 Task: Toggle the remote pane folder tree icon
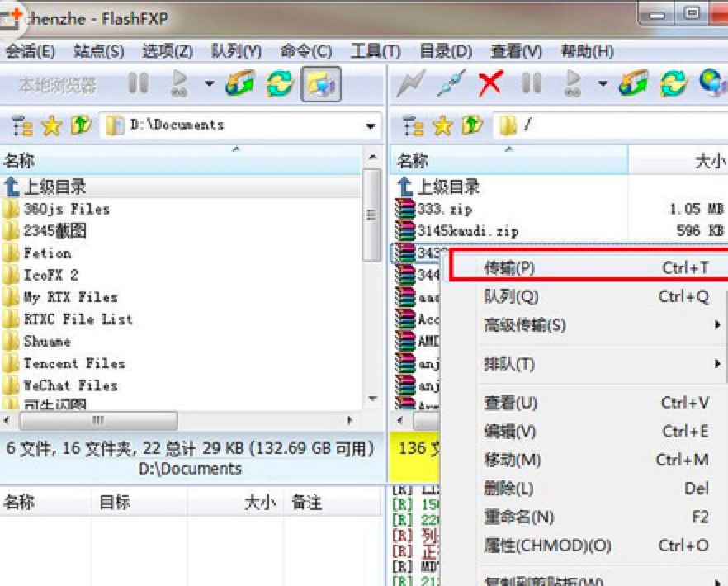pos(413,125)
